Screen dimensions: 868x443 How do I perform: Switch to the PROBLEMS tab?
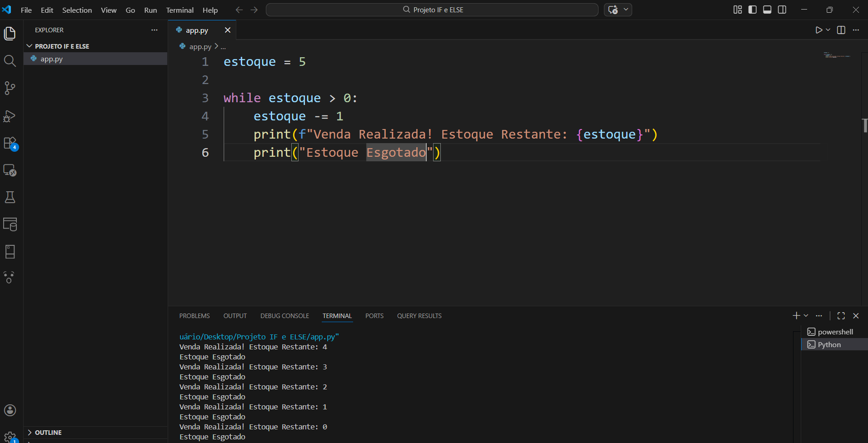point(194,316)
